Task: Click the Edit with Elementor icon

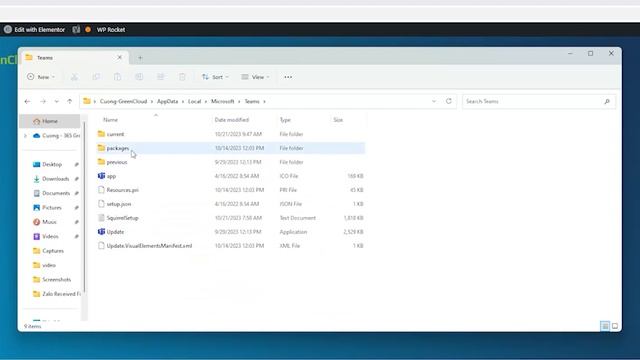Action: click(x=8, y=29)
